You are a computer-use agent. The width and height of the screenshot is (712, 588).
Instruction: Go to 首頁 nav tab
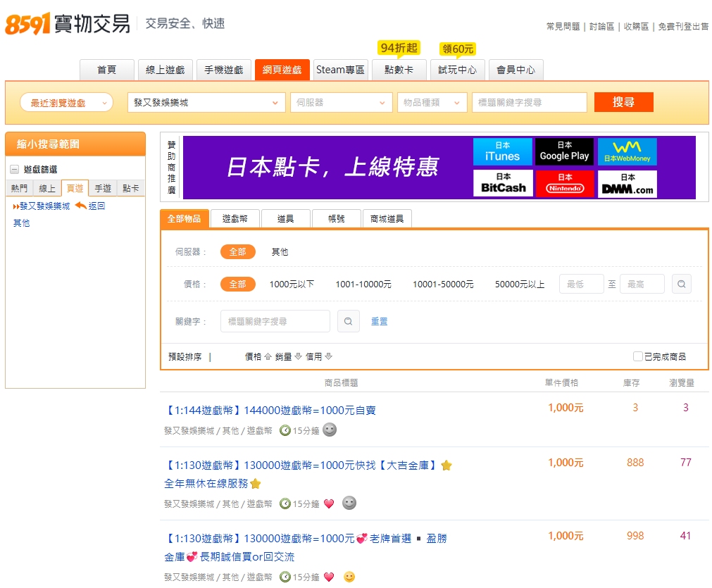(x=107, y=70)
